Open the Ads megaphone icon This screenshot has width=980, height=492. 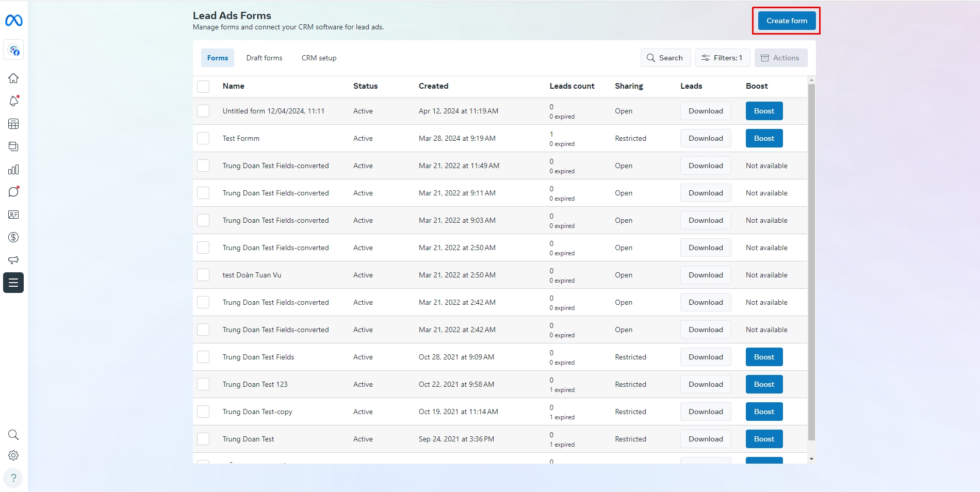pyautogui.click(x=13, y=260)
